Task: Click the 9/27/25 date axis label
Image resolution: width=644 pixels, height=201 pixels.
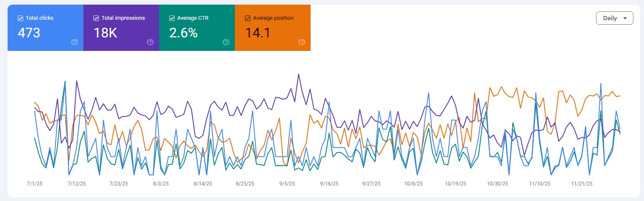Action: coord(371,184)
